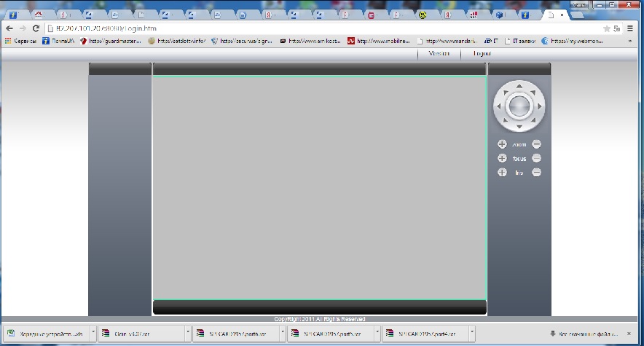The height and width of the screenshot is (346, 644).
Task: Open the IT заявки bookmark
Action: pos(520,41)
